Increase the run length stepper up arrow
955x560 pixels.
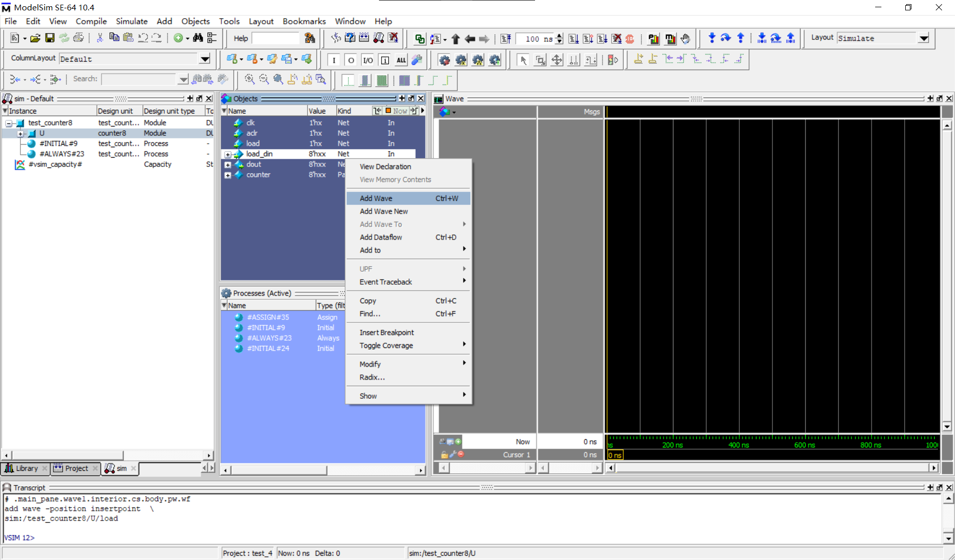[559, 36]
